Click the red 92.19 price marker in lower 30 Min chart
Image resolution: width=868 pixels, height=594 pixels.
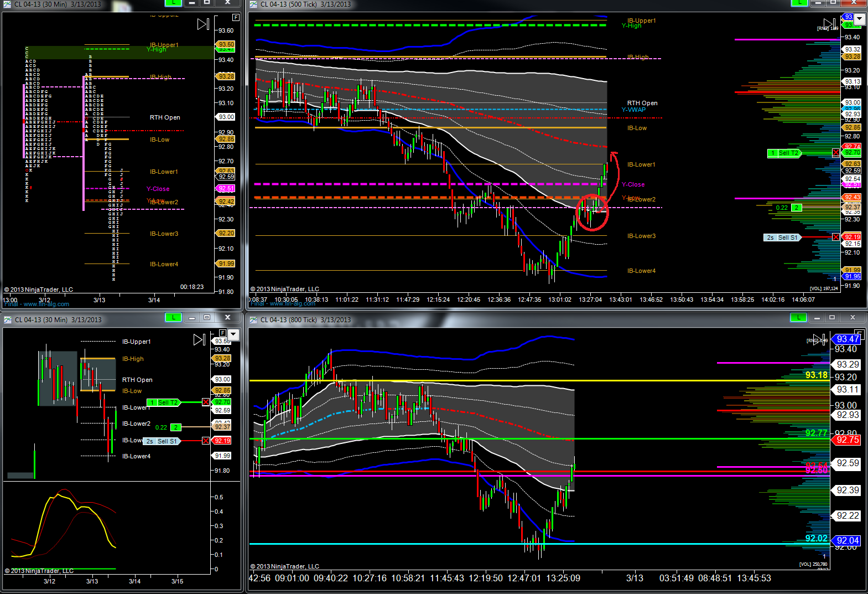[x=222, y=441]
